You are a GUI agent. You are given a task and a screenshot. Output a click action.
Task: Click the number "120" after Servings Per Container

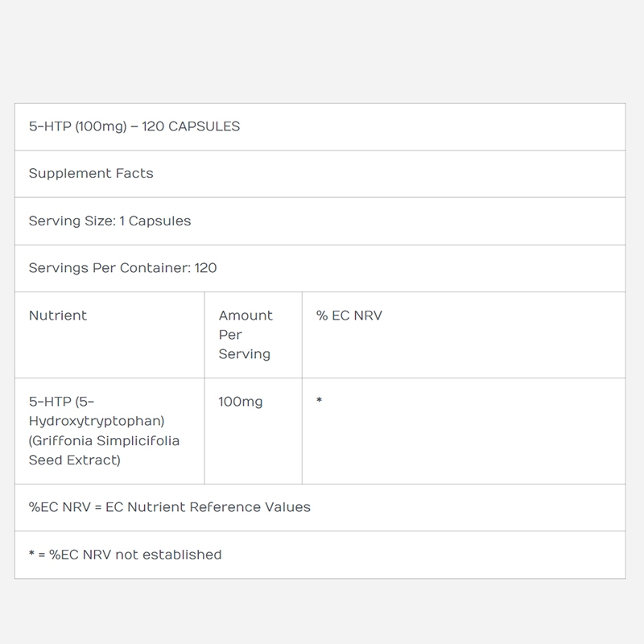pos(206,268)
